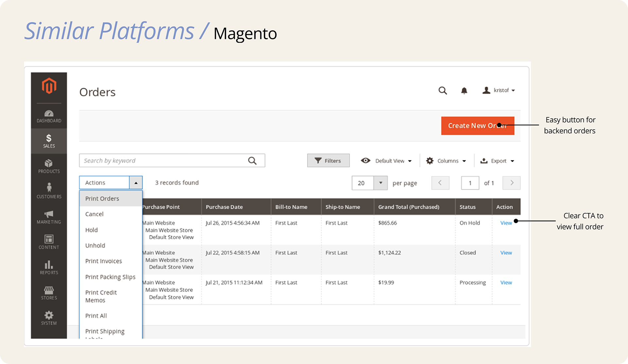Click the Orders page heading
628x364 pixels.
(x=97, y=92)
